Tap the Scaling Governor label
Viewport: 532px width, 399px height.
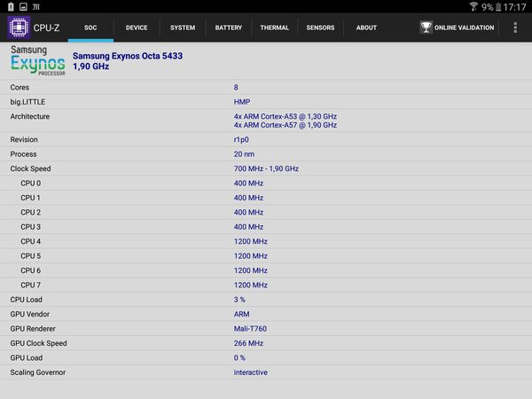pyautogui.click(x=37, y=372)
